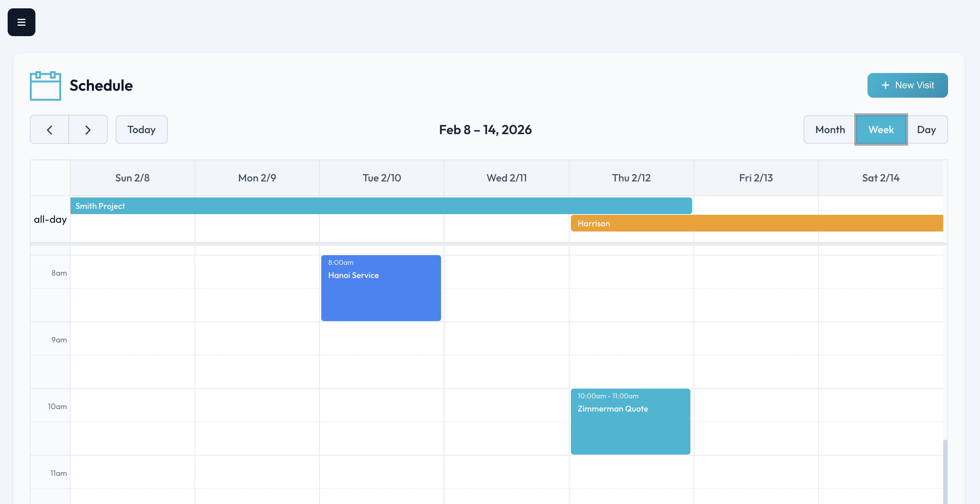Screen dimensions: 980x504
Task: Open the hamburger navigation menu
Action: pos(21,22)
